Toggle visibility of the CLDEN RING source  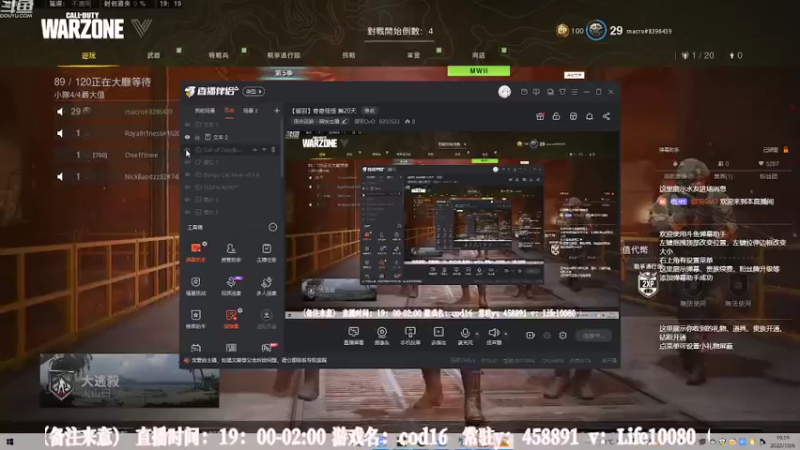[x=187, y=187]
